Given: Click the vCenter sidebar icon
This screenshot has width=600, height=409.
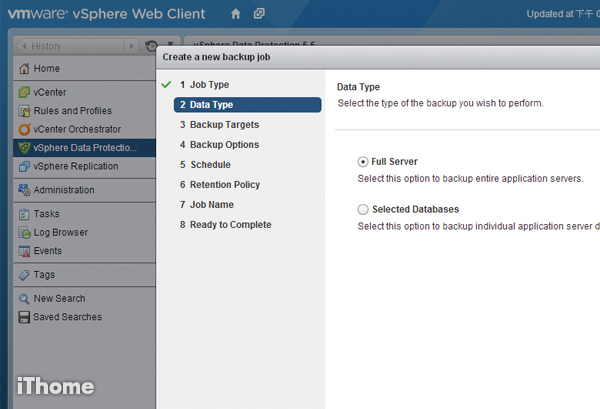Looking at the screenshot, I should (x=24, y=92).
